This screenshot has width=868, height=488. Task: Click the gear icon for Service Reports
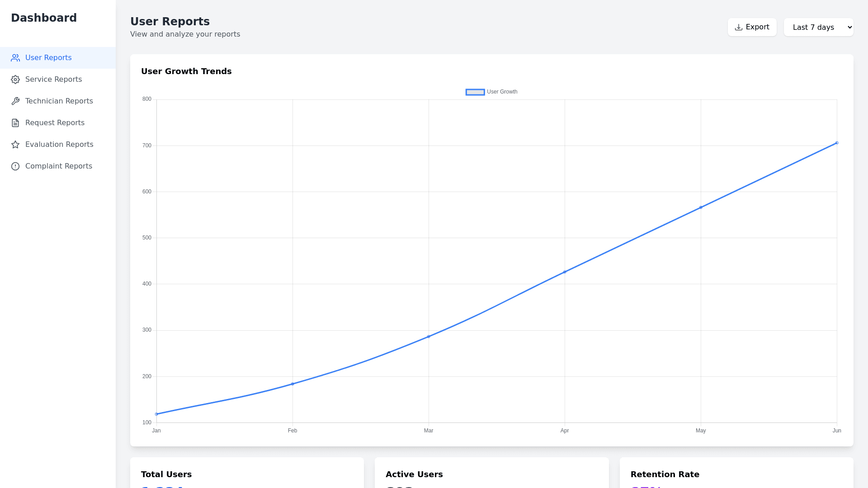15,80
